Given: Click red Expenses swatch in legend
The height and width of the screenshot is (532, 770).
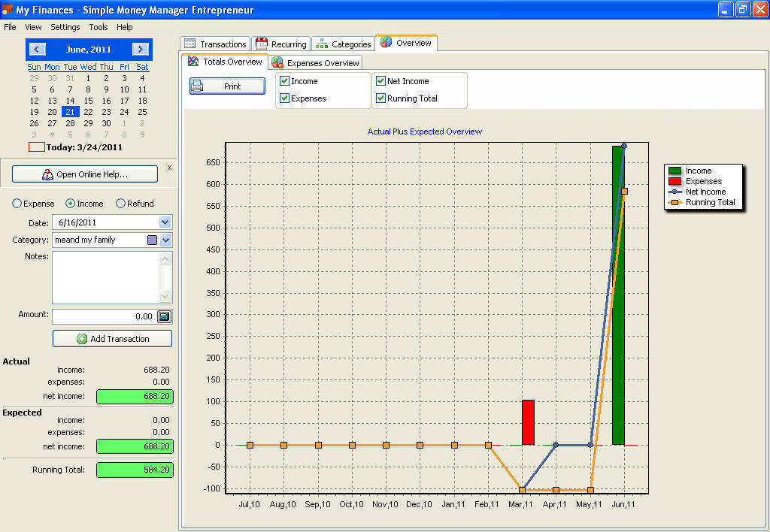Looking at the screenshot, I should pos(675,181).
